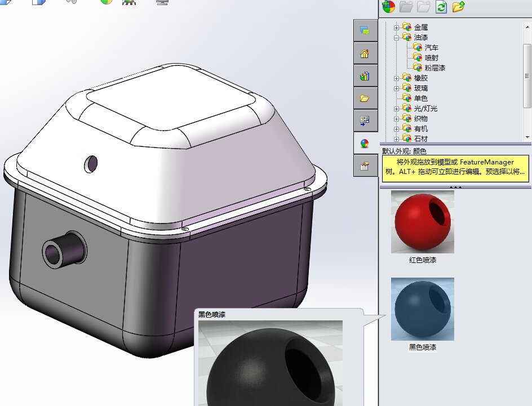Expand the 玻璃 folder
This screenshot has width=532, height=406.
[396, 88]
